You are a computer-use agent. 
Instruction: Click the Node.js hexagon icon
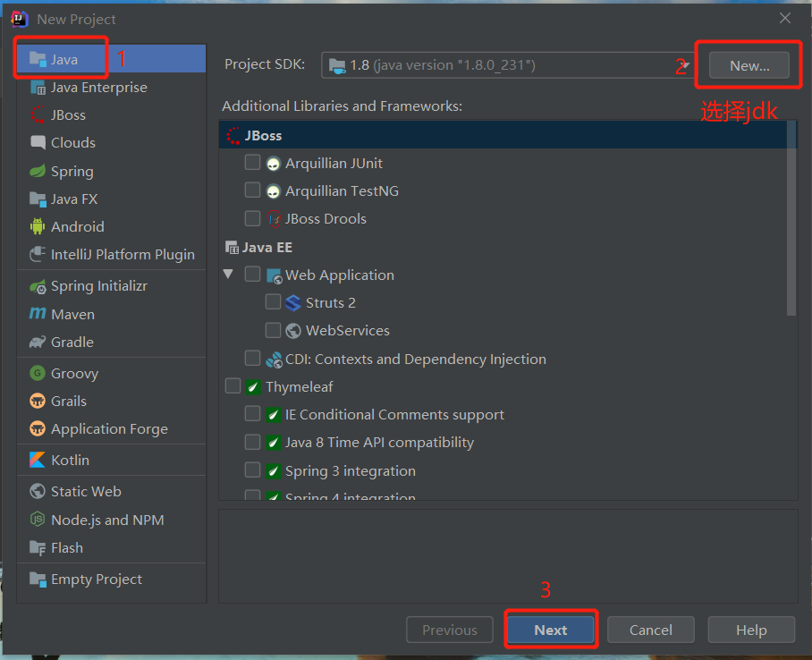point(38,519)
